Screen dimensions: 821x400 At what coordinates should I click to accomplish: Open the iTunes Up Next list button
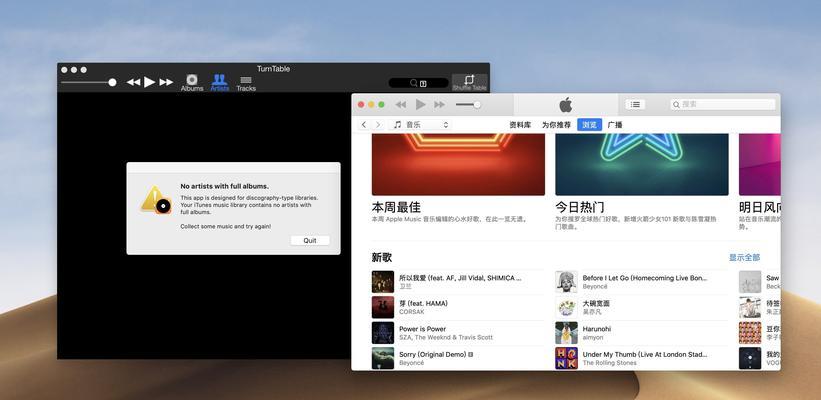point(635,104)
